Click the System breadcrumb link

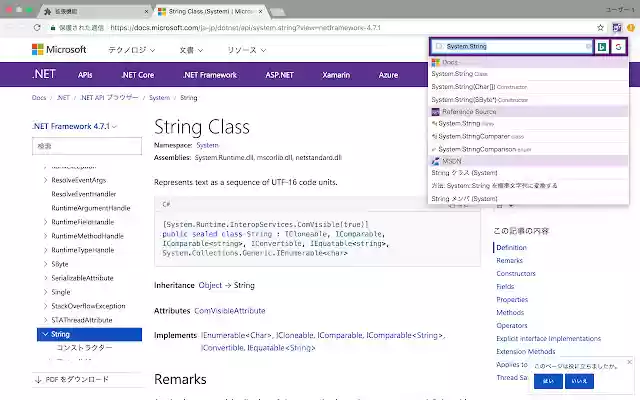[159, 98]
